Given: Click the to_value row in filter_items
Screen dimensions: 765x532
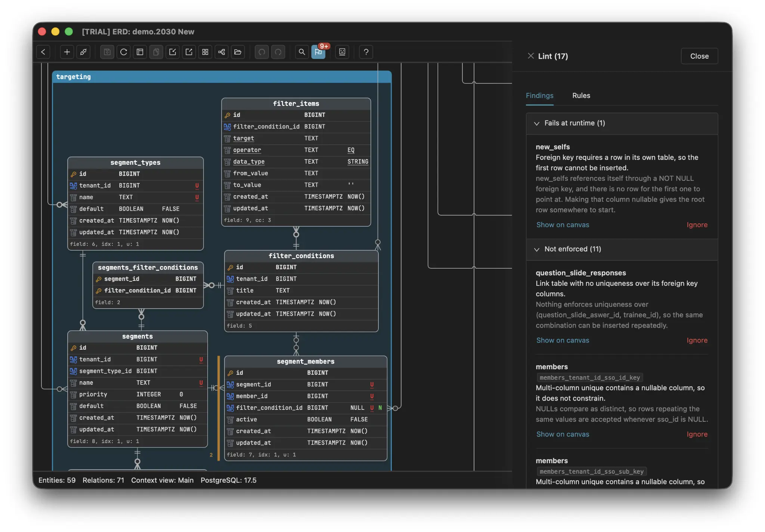Looking at the screenshot, I should coord(296,185).
